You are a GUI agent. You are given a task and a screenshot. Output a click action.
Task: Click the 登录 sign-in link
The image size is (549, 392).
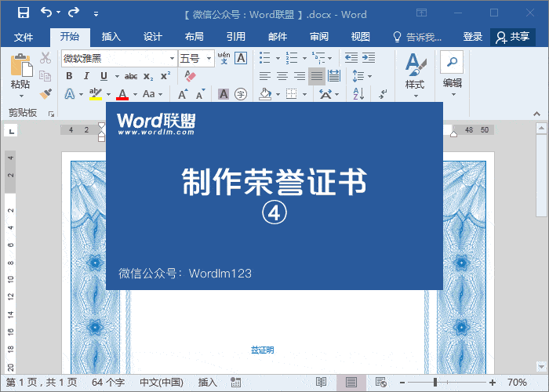tap(473, 37)
